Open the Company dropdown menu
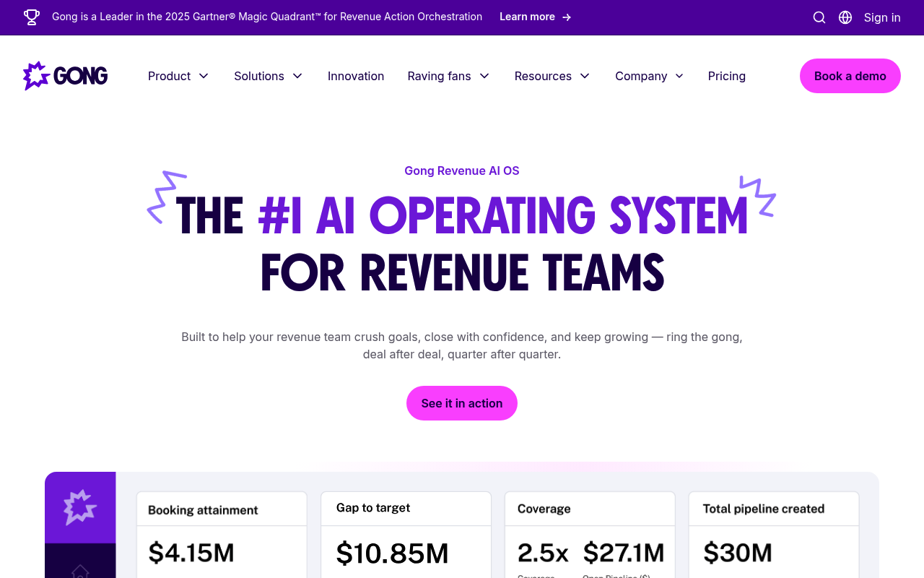This screenshot has height=578, width=924. click(x=649, y=76)
